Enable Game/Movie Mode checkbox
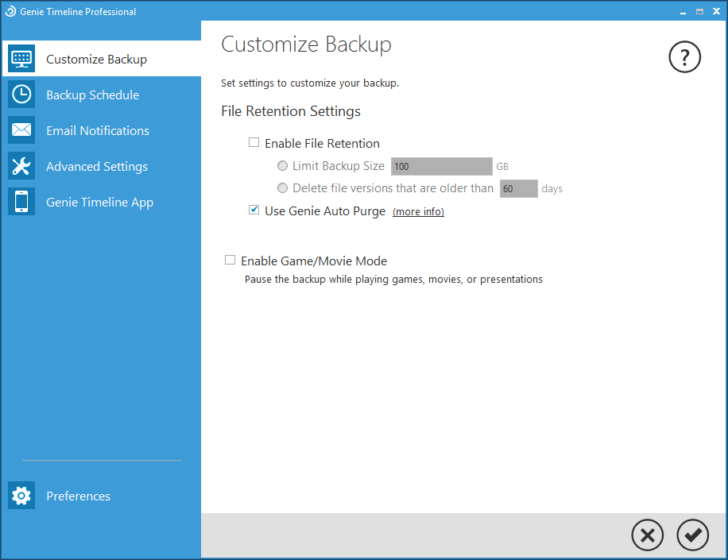The image size is (728, 560). click(x=230, y=260)
